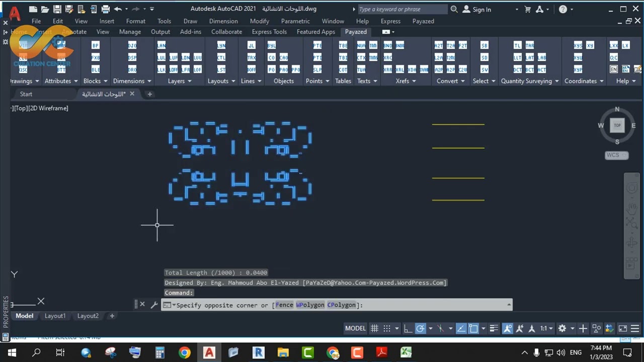Click the Customization wrench icon in command line
The image size is (644, 362).
(154, 304)
